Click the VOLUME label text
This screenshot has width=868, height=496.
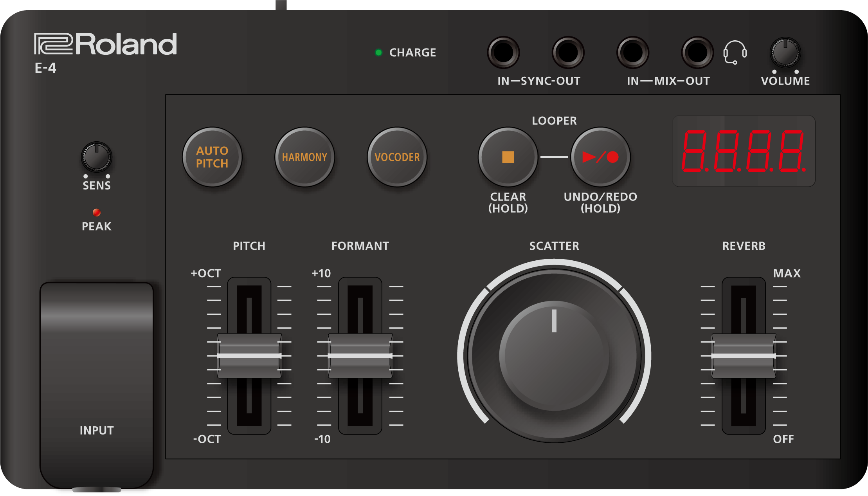coord(785,81)
